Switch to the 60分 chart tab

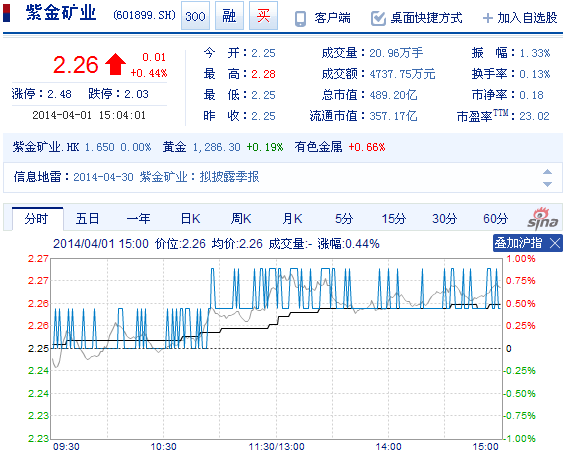495,219
